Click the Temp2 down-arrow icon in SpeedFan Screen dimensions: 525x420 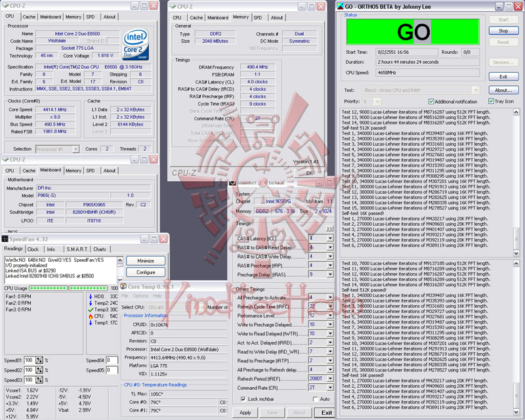click(x=91, y=303)
